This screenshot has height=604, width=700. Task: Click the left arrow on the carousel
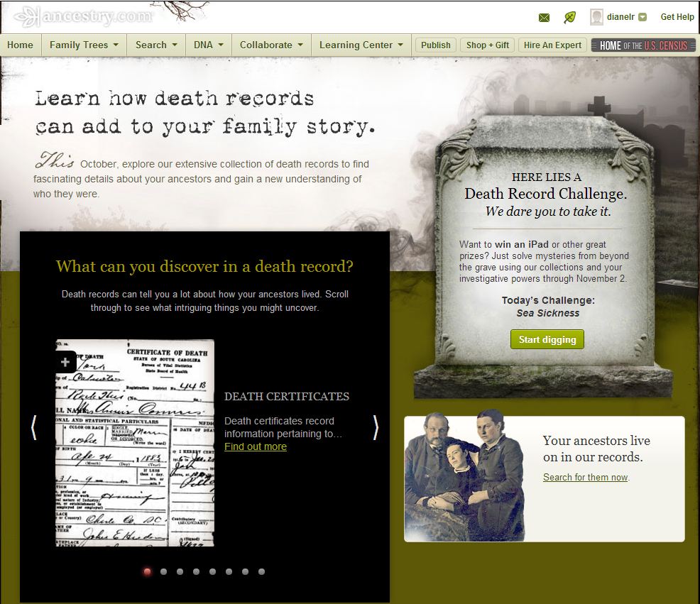[34, 428]
